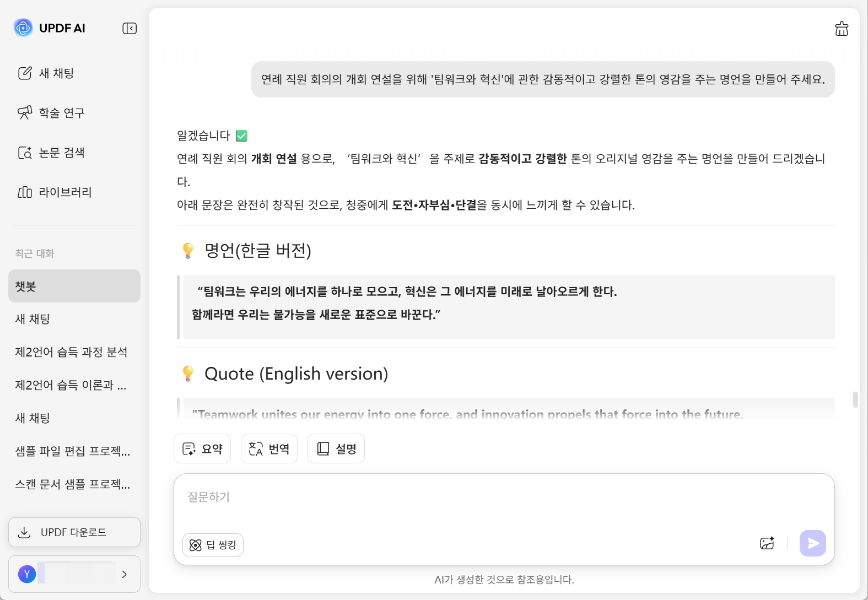Open the gift box icon
Screen dimensions: 868x600
click(842, 29)
